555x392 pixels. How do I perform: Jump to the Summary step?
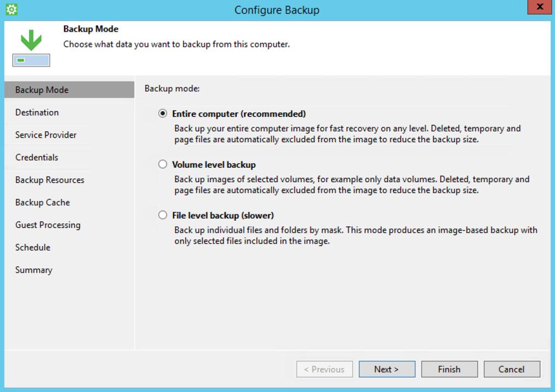pos(34,270)
